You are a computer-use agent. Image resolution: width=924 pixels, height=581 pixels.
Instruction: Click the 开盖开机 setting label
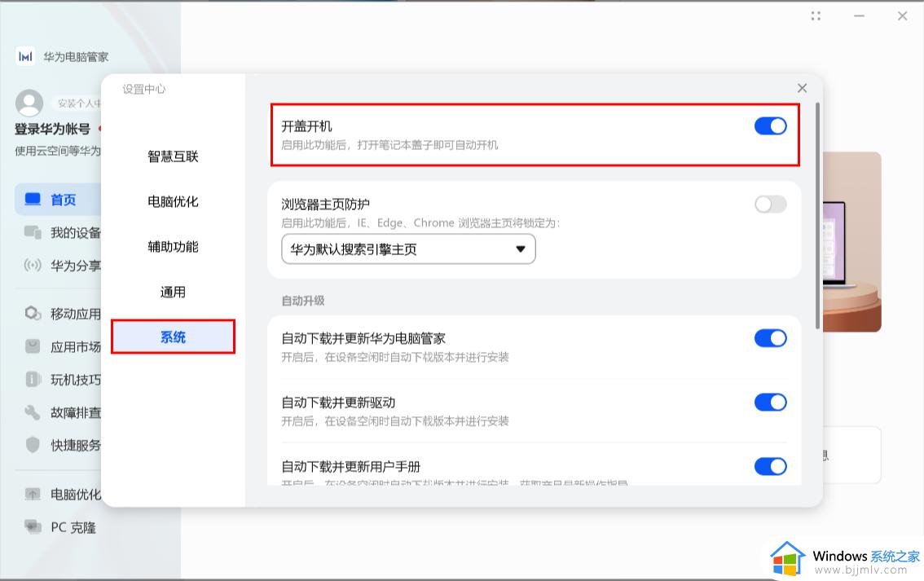[306, 126]
